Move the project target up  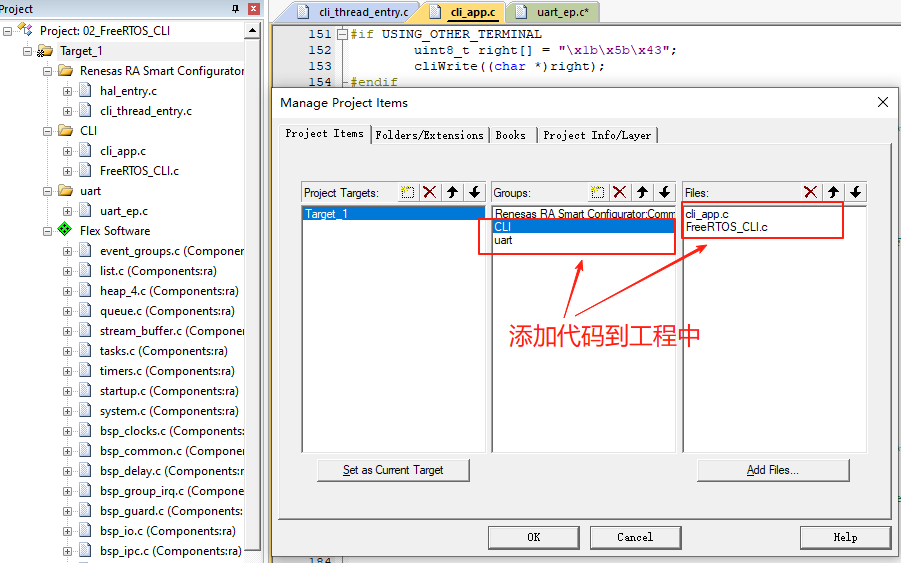[452, 192]
